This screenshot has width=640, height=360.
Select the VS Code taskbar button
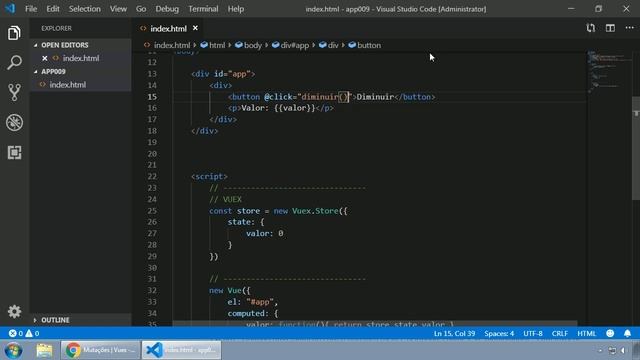pos(182,350)
